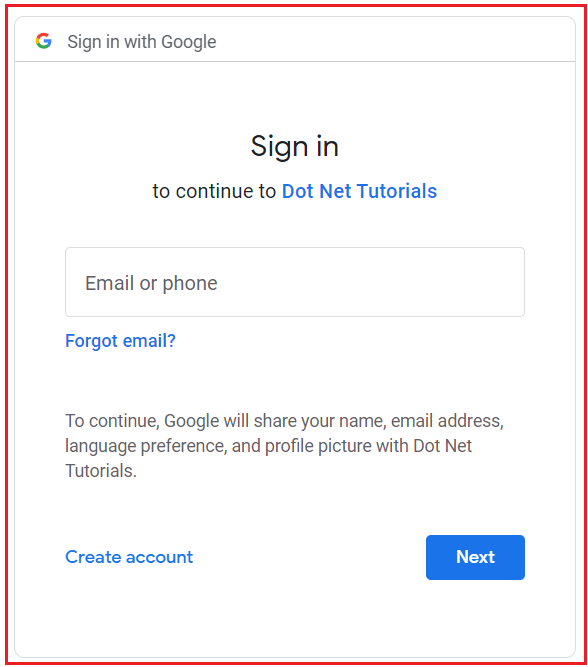This screenshot has width=588, height=667.
Task: Click 'Dot Net' at the second notice line's end
Action: click(x=442, y=446)
